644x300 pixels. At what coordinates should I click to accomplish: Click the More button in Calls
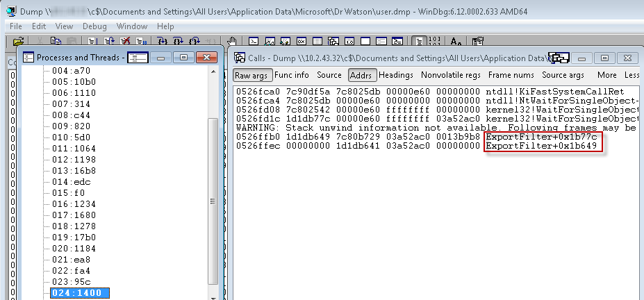pyautogui.click(x=606, y=75)
